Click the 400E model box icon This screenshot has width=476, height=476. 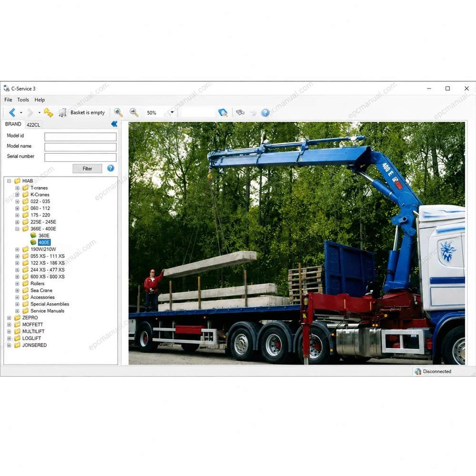(x=33, y=242)
